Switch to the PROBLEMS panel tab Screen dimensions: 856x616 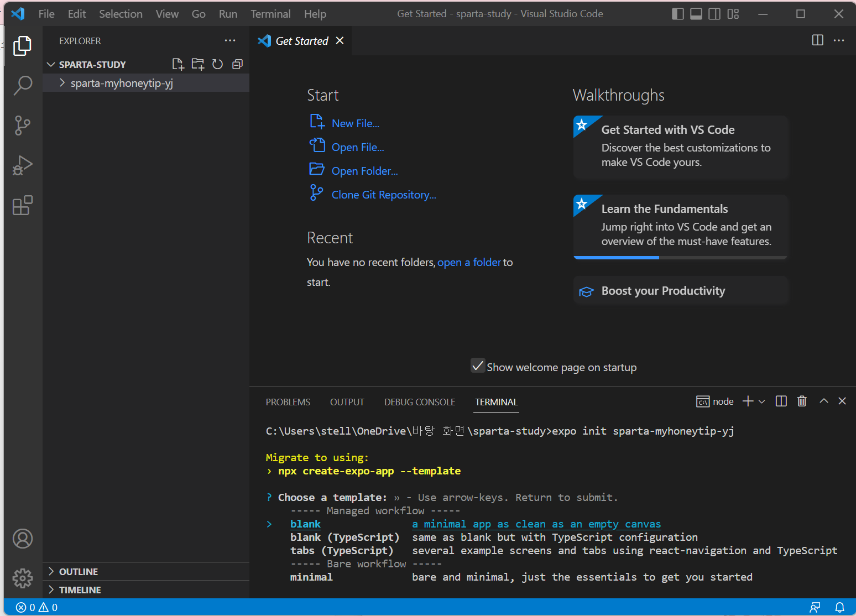288,402
